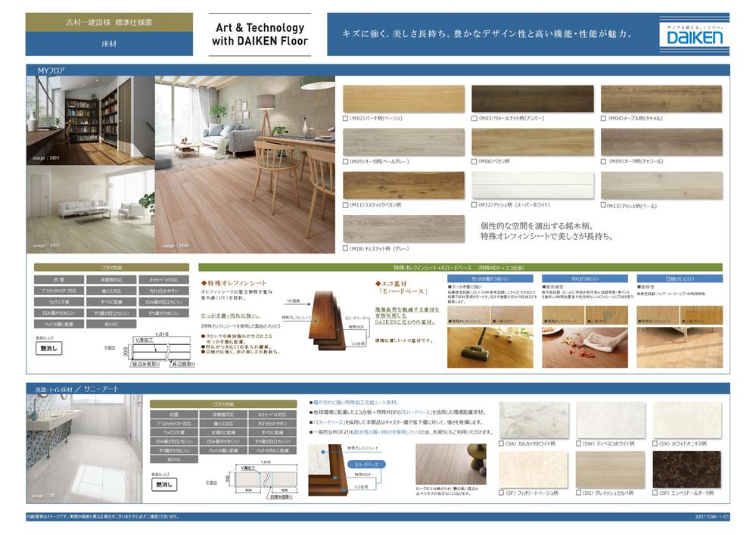Tick the (SF) フィオリートベージュ柄 checkbox
This screenshot has height=535, width=756.
click(x=502, y=493)
